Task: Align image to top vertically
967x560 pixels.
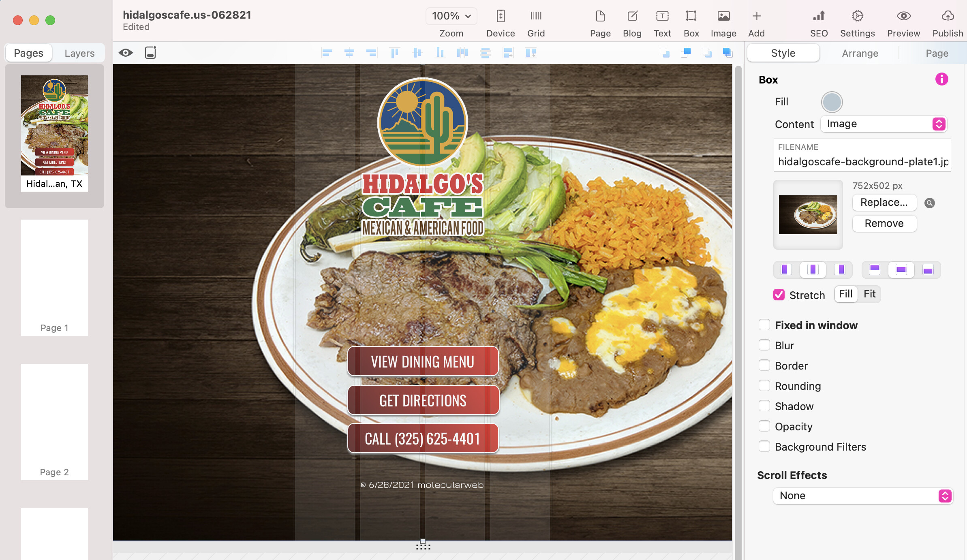Action: 874,269
